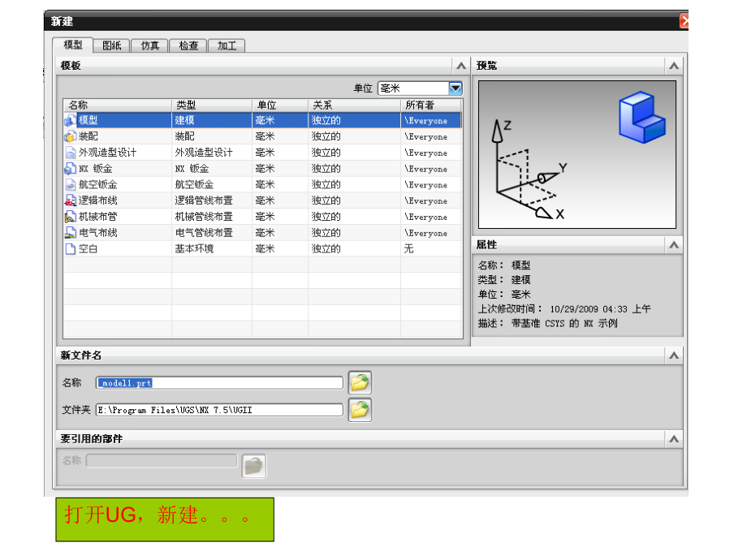The height and width of the screenshot is (560, 747).
Task: Click the 机械布管 template icon
Action: (70, 217)
